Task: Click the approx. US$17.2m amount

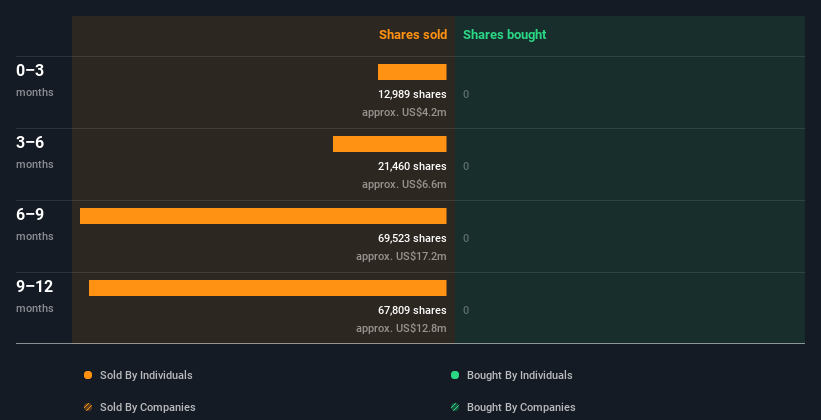Action: [401, 257]
